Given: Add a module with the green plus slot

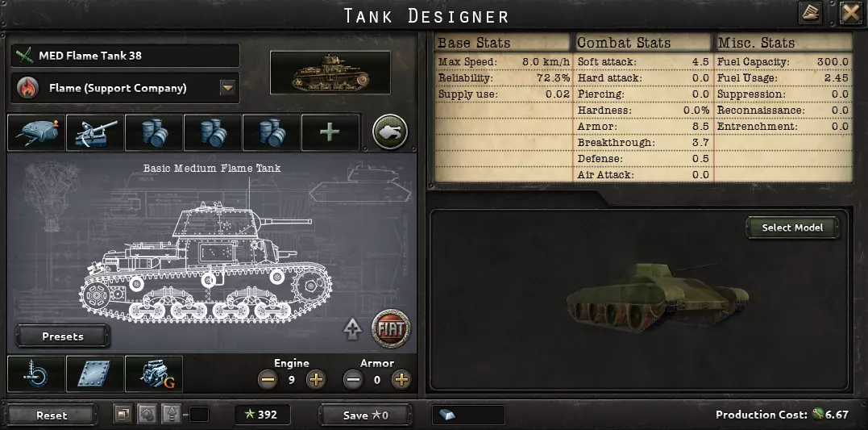Looking at the screenshot, I should [x=330, y=132].
